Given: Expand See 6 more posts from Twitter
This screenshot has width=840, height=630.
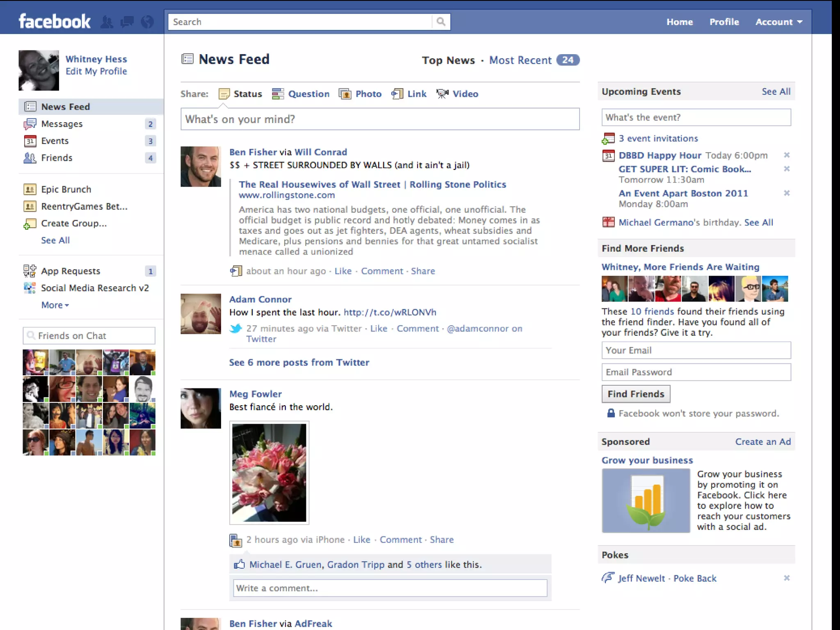Looking at the screenshot, I should [x=299, y=363].
